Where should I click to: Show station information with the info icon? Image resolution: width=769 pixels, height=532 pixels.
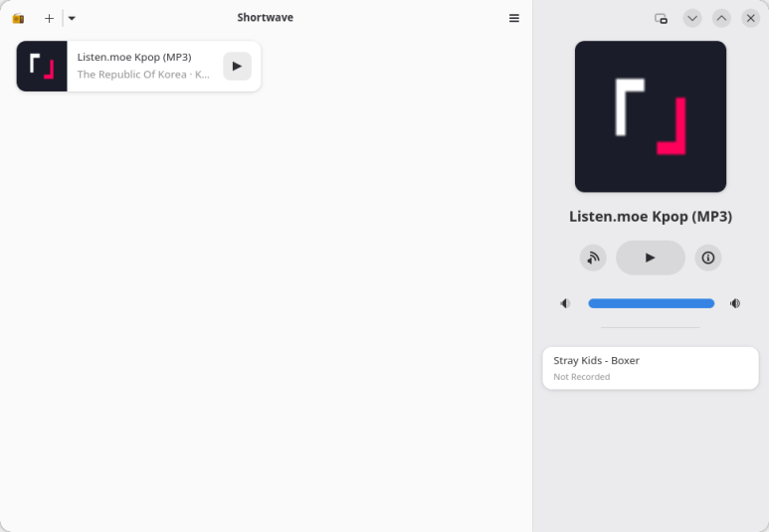[707, 258]
